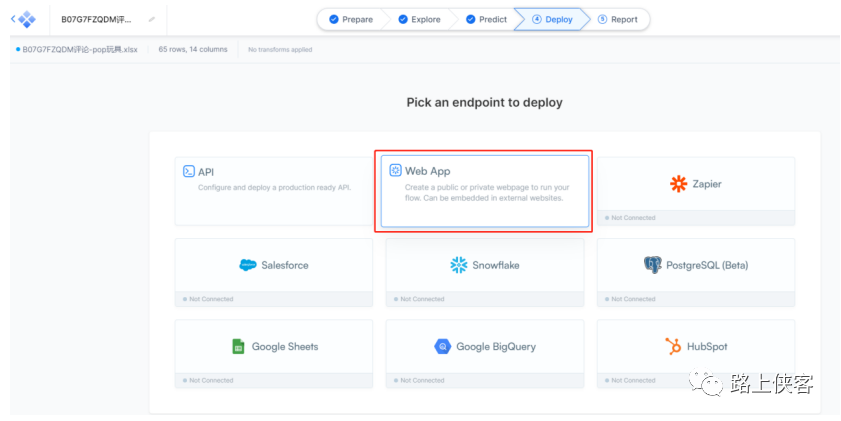
Task: Choose the PostgreSQL (Beta) endpoint card
Action: pos(696,272)
